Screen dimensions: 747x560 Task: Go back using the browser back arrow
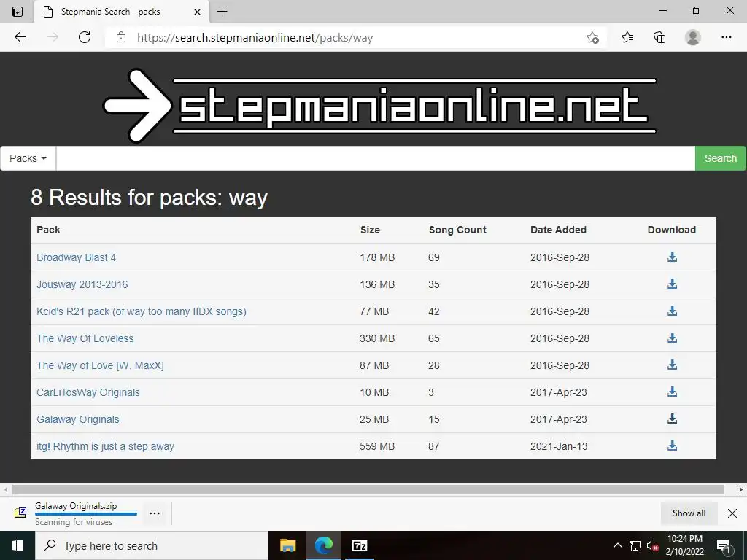point(20,37)
